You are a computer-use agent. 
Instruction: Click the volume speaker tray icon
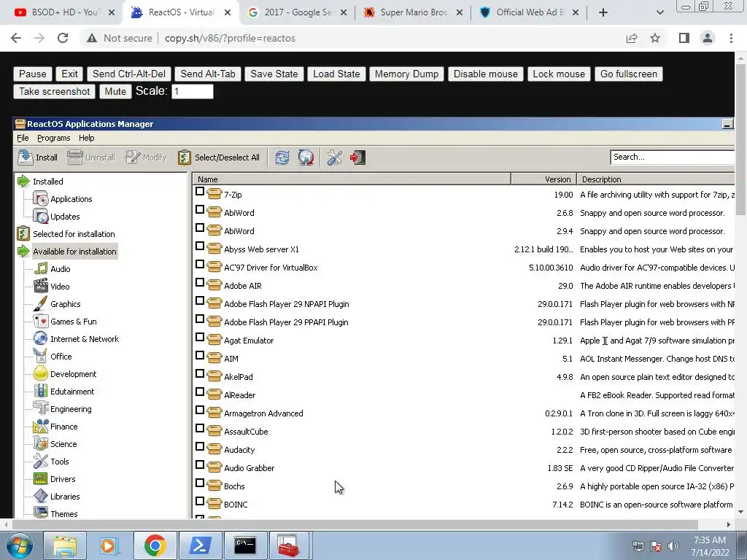tap(673, 546)
